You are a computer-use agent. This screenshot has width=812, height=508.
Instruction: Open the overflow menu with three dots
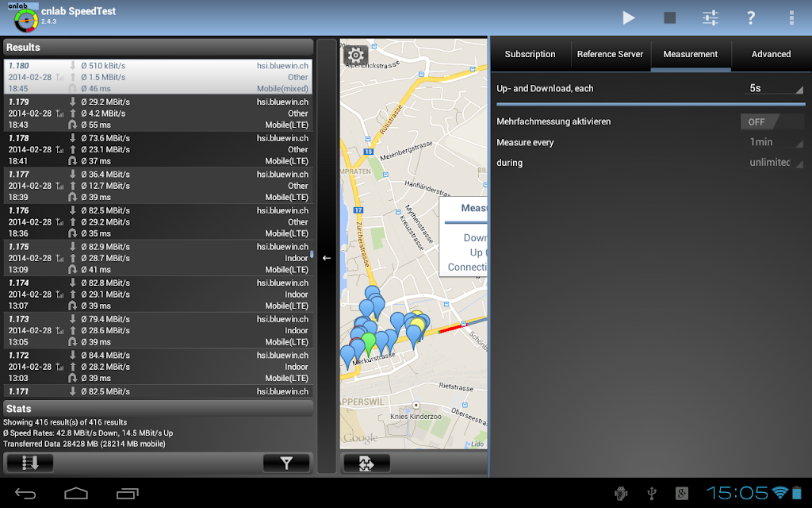point(791,18)
